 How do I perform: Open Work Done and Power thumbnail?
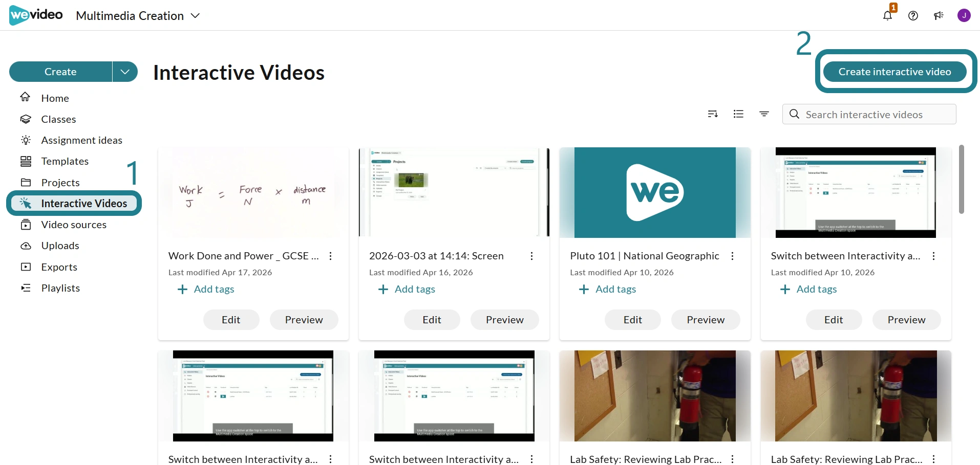pos(253,192)
